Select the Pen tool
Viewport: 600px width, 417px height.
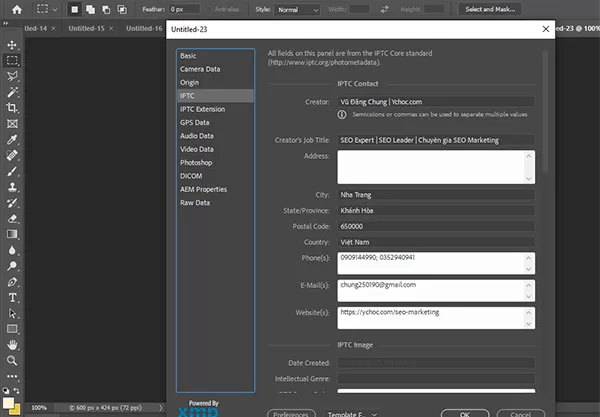click(12, 282)
